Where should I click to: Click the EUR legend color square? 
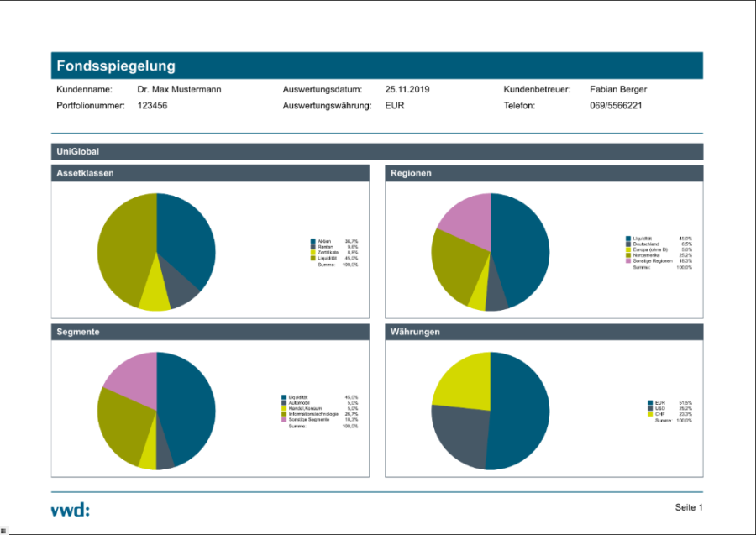[650, 402]
